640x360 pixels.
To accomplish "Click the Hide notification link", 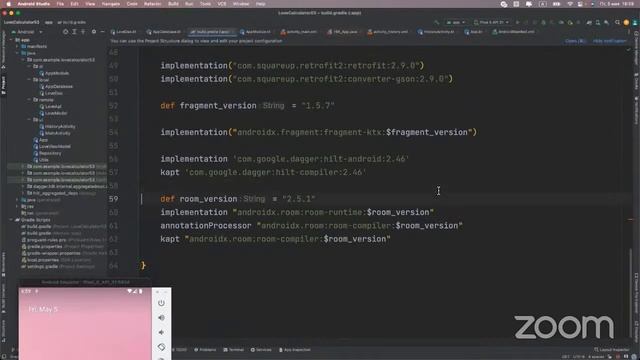I will click(610, 41).
